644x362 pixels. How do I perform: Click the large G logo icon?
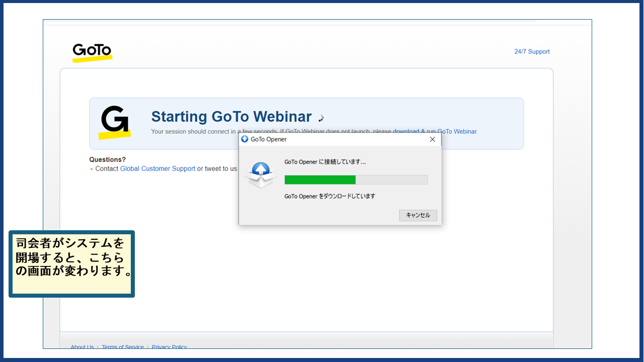coord(115,122)
